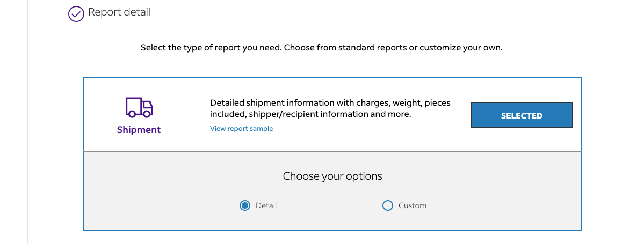
Task: Open the View report sample link
Action: tap(241, 129)
